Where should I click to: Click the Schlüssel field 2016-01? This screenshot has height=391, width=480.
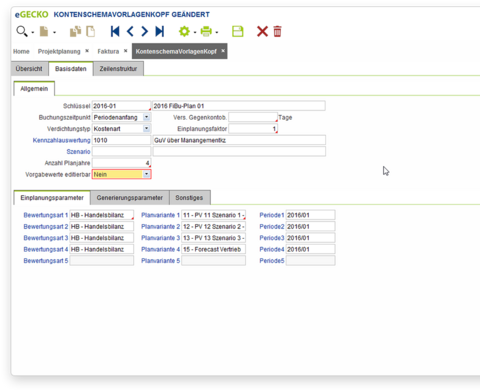[121, 106]
